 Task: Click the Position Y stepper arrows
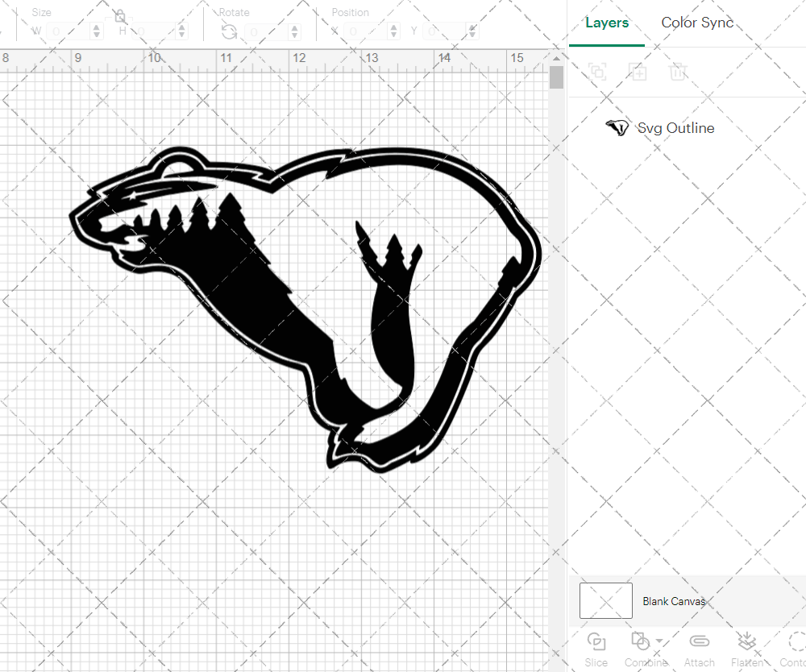click(472, 32)
